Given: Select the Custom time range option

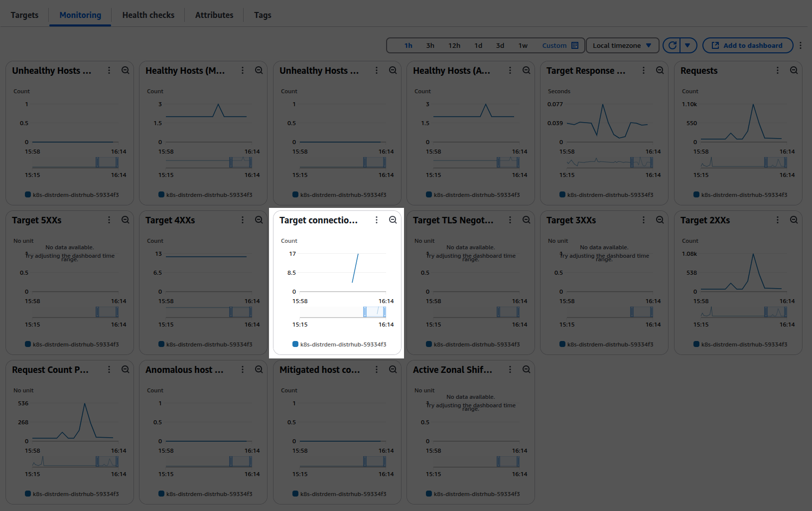Looking at the screenshot, I should pyautogui.click(x=554, y=45).
